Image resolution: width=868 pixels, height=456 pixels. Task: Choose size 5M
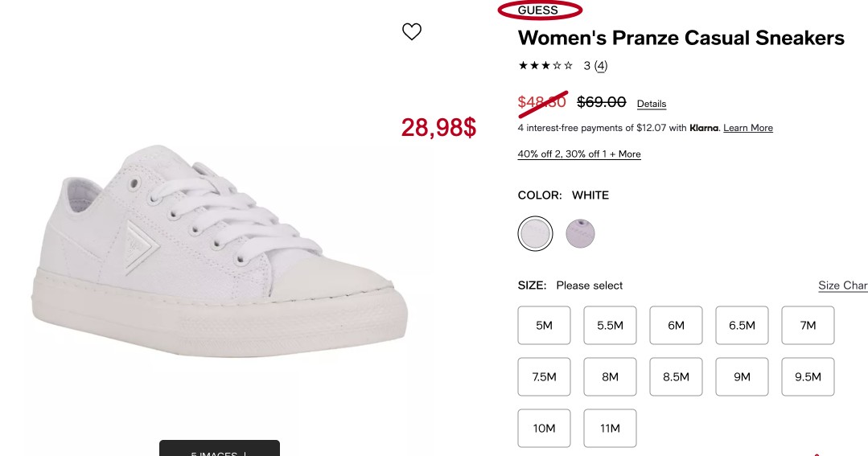tap(545, 325)
